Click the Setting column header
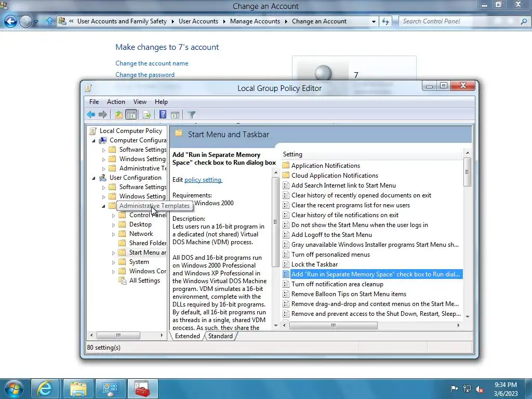Screen dimensions: 532x399 (x=371, y=154)
